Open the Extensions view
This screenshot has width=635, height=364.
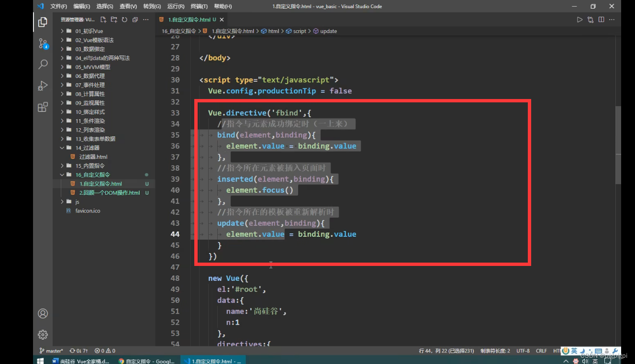[43, 107]
